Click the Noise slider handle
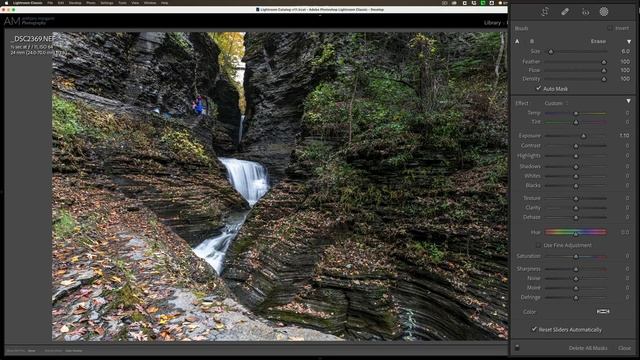Image resolution: width=640 pixels, height=360 pixels. (576, 279)
